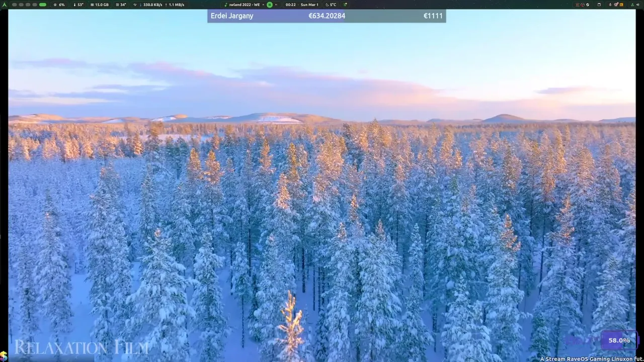This screenshot has width=644, height=362.
Task: Switch to the active green workspace indicator
Action: [x=43, y=5]
